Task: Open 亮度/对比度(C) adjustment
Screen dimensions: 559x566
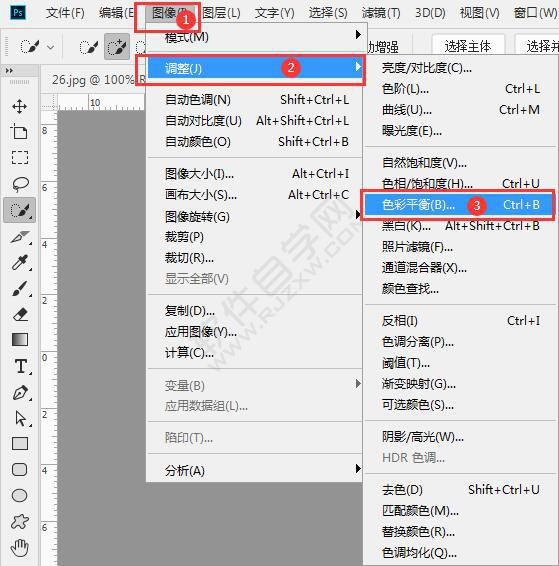Action: tap(460, 68)
